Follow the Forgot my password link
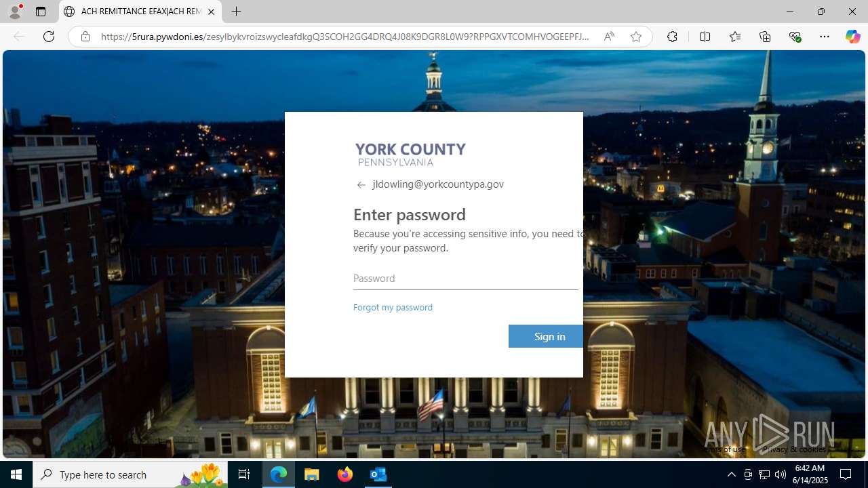868x488 pixels. 393,307
